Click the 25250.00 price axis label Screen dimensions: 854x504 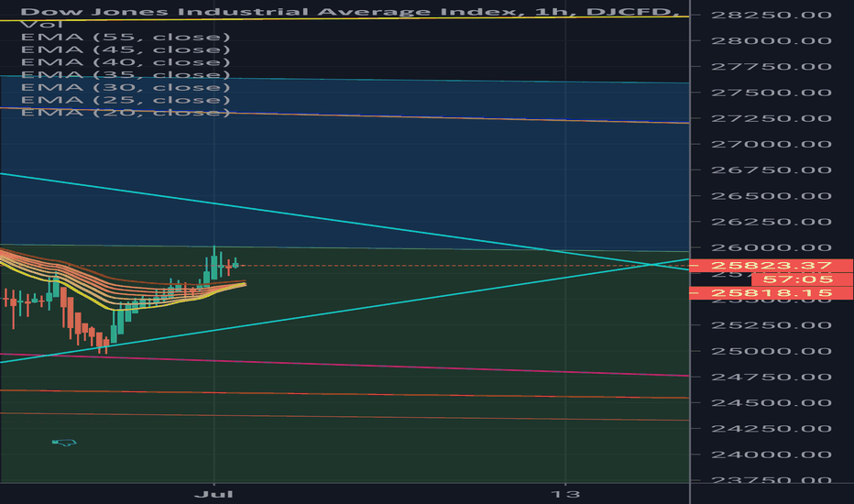pyautogui.click(x=772, y=325)
